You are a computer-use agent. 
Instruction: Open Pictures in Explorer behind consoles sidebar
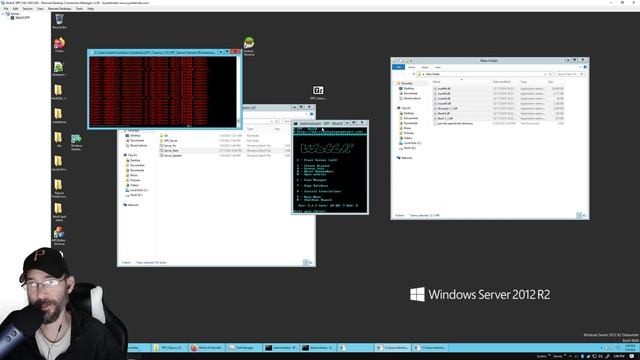tap(134, 180)
